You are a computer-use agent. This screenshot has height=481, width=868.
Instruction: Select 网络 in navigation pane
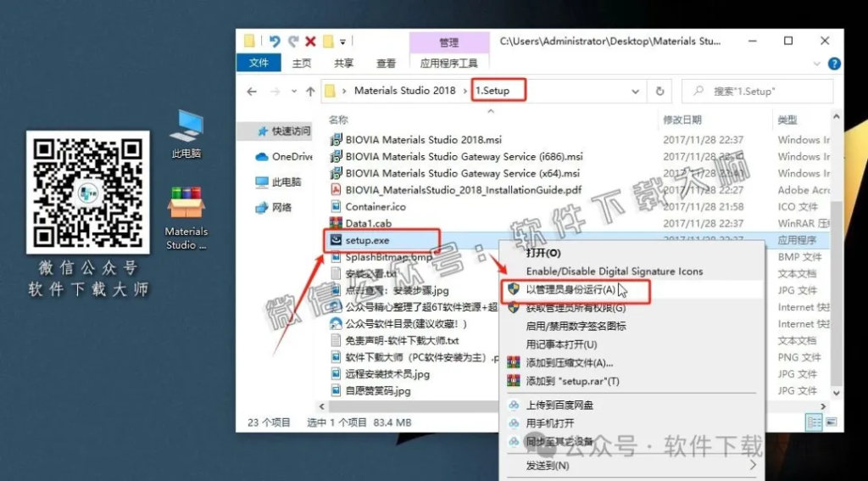(273, 208)
